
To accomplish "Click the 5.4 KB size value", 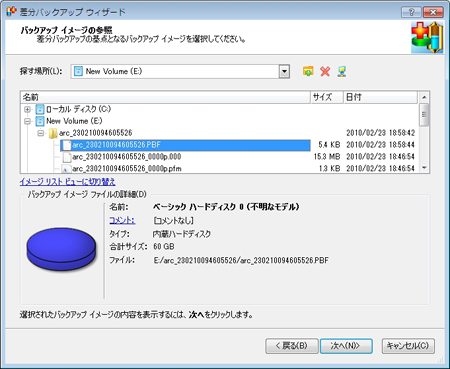I will click(x=329, y=145).
